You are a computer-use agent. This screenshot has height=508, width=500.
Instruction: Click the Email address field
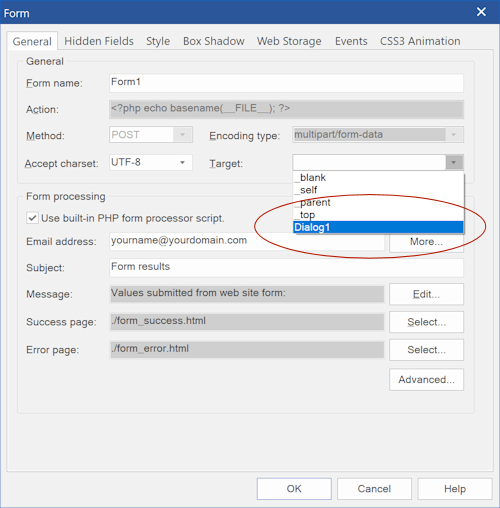click(247, 241)
